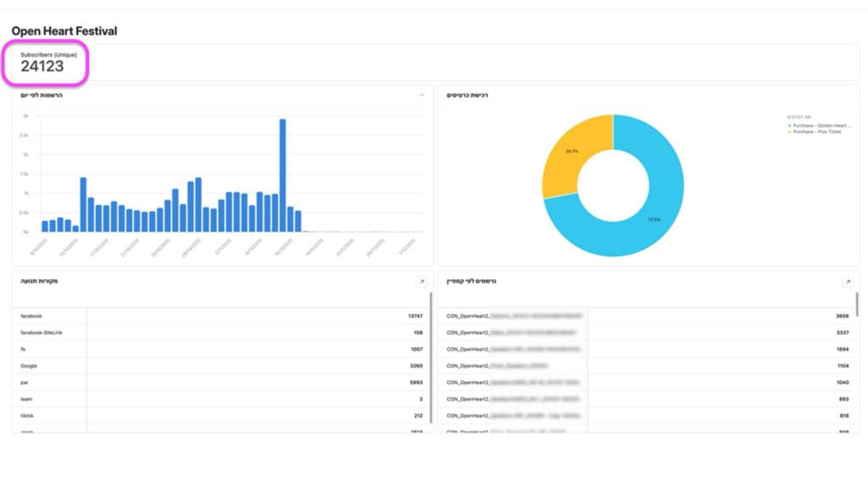Select the 'team' source row
This screenshot has width=868, height=486.
(x=221, y=399)
